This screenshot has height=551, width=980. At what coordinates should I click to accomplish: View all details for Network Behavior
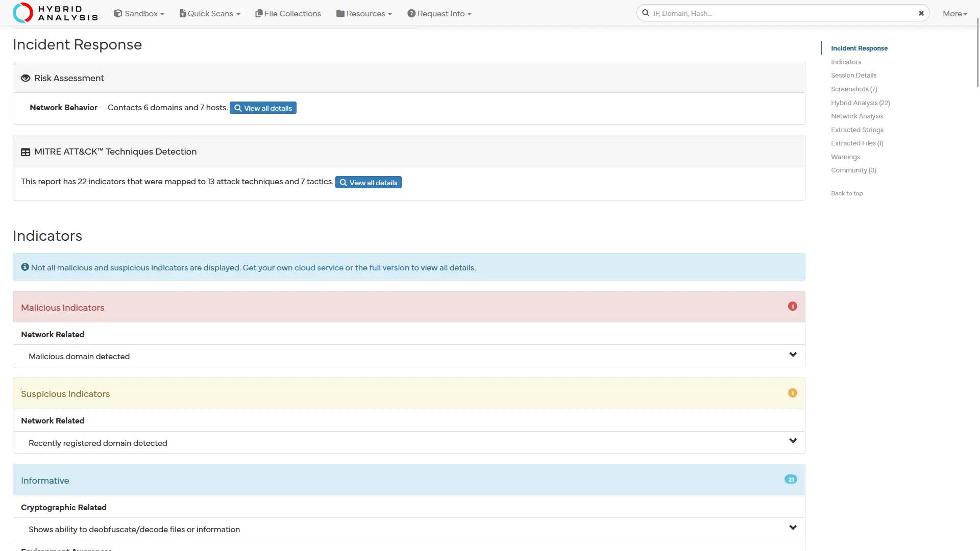pos(263,108)
